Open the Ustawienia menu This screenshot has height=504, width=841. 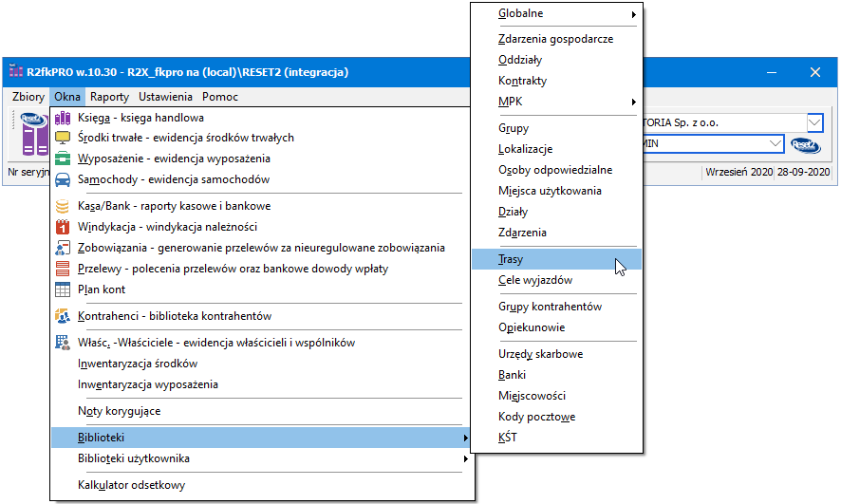pyautogui.click(x=165, y=97)
